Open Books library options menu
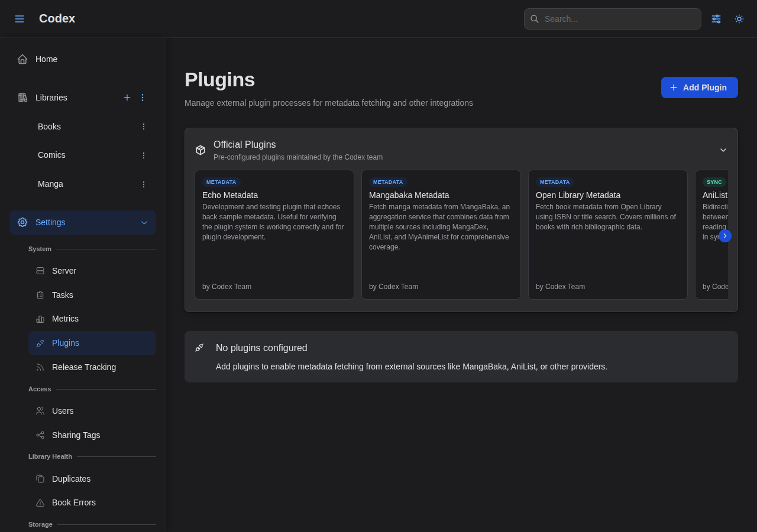 point(143,126)
